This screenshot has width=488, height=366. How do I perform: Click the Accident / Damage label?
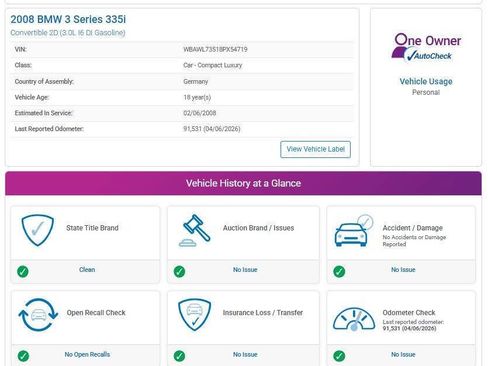413,228
